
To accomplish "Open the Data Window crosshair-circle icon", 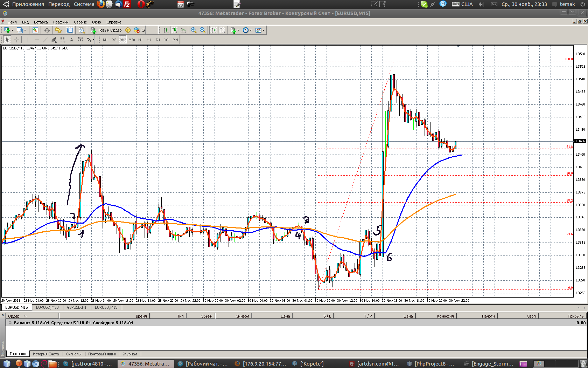I will [x=47, y=30].
